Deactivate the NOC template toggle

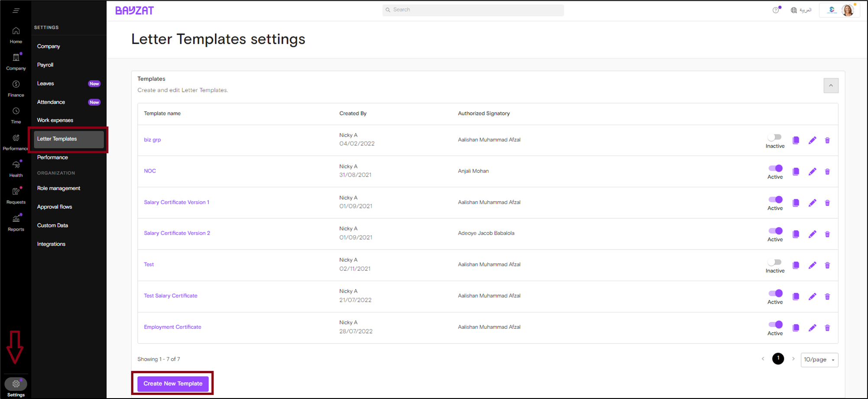(775, 168)
